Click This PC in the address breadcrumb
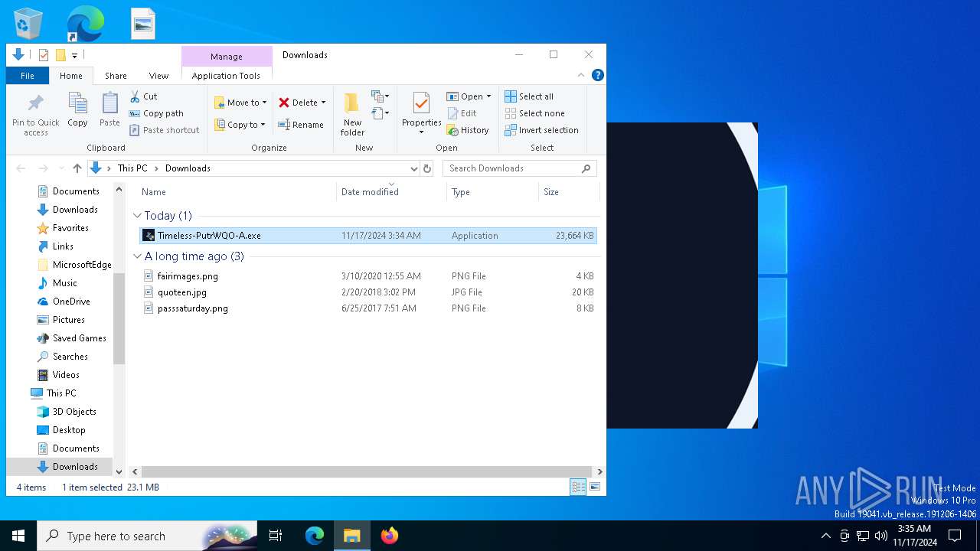This screenshot has width=980, height=551. coord(132,168)
